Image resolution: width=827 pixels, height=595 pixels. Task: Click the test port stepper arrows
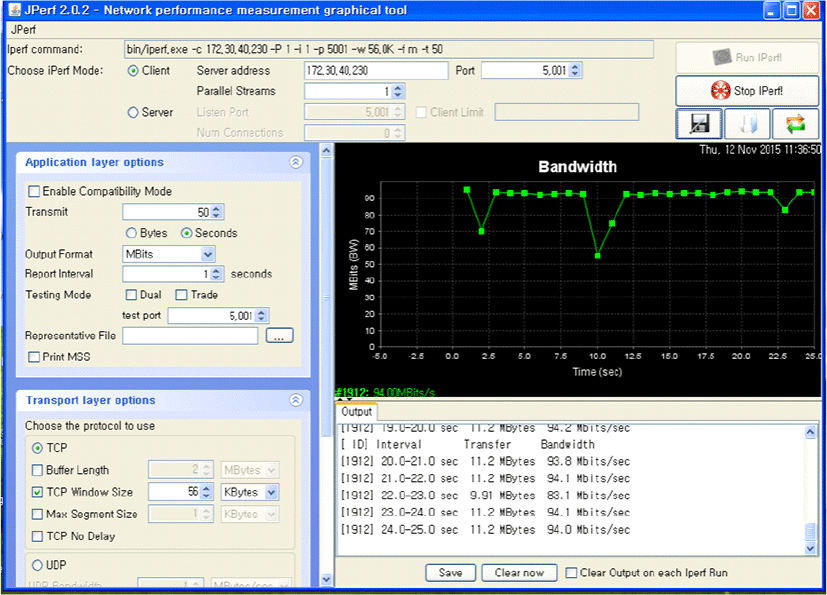pos(261,316)
